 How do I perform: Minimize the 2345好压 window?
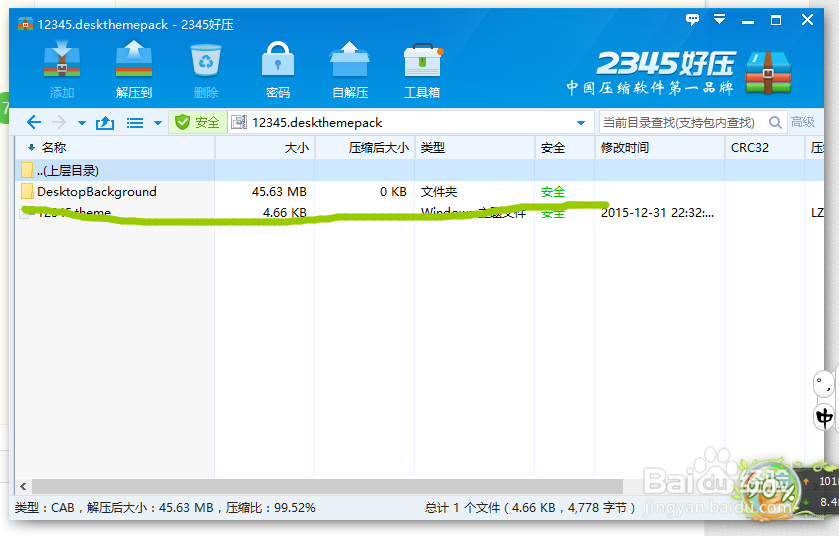(x=748, y=21)
